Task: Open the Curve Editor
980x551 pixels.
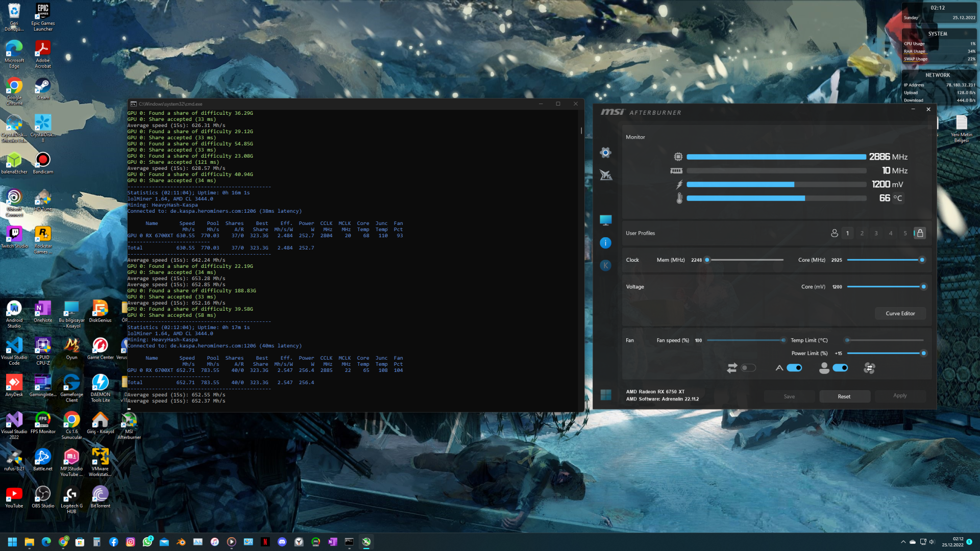Action: pos(900,313)
